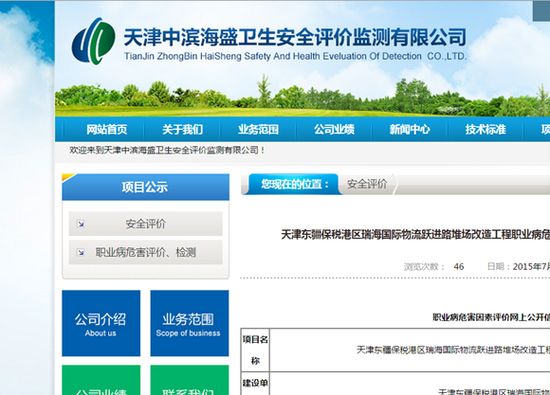Click the 日期 2015年7月 text

[x=518, y=267]
